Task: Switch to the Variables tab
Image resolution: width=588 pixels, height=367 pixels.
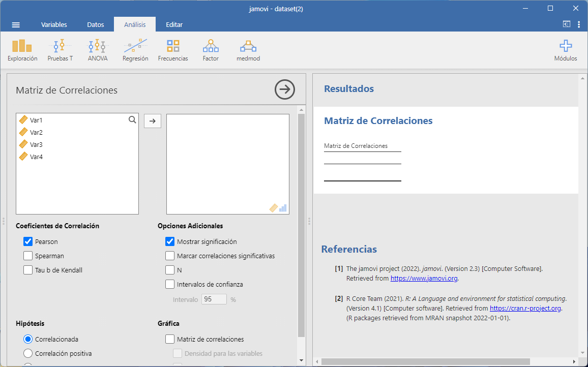Action: (54, 24)
